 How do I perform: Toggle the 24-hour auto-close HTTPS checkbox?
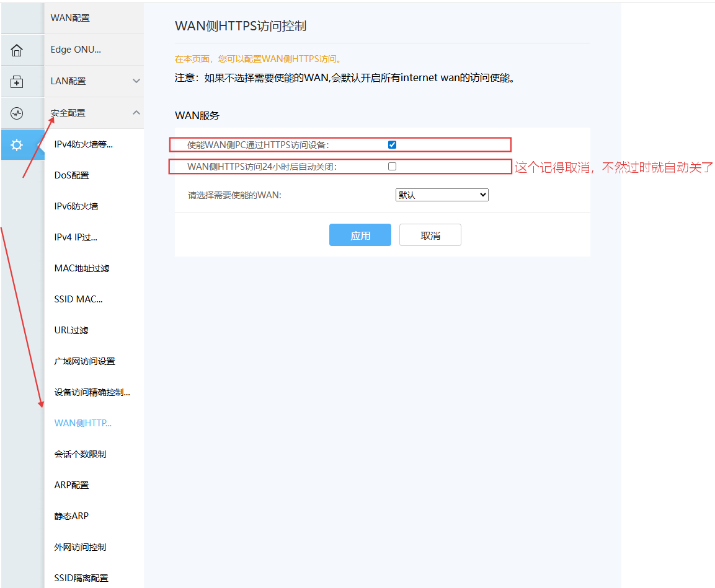tap(392, 167)
